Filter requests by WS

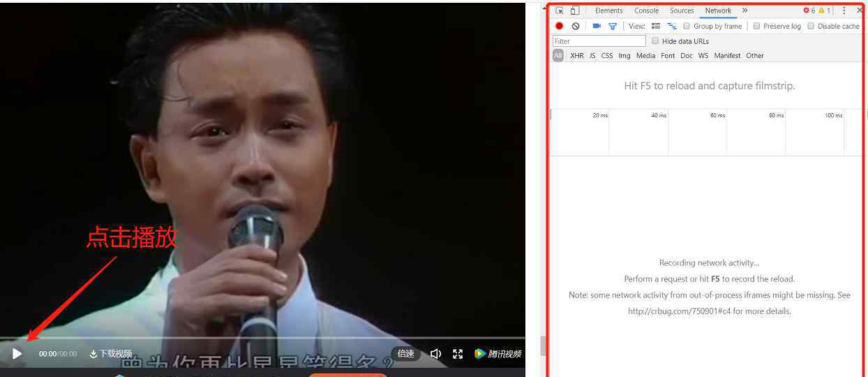click(x=703, y=56)
